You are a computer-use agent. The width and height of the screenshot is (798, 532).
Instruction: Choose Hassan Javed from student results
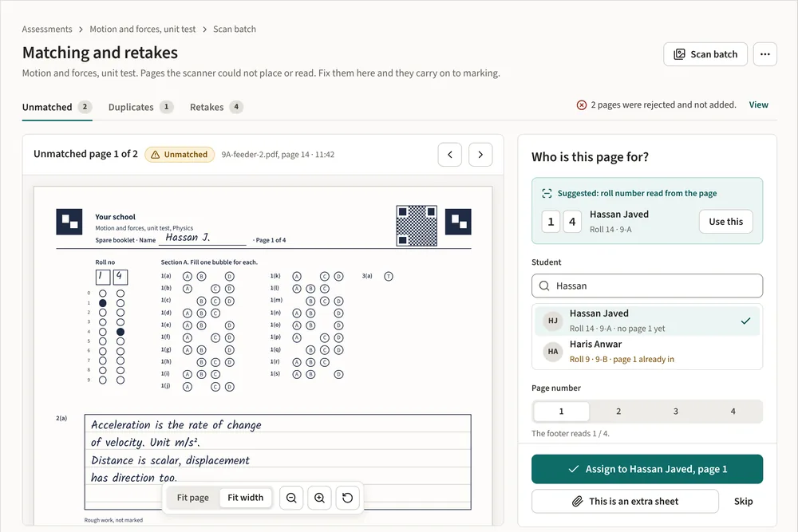point(647,321)
